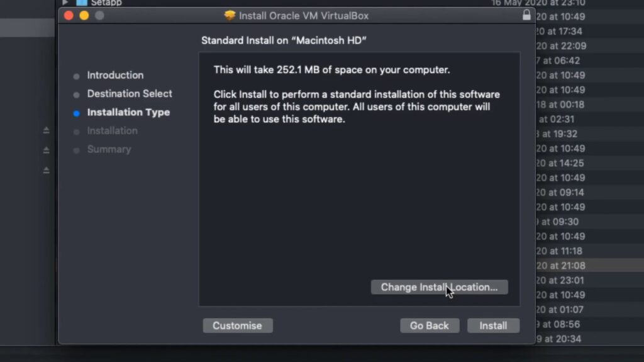This screenshot has width=644, height=362.
Task: Close the installer with the red button
Action: pos(69,15)
